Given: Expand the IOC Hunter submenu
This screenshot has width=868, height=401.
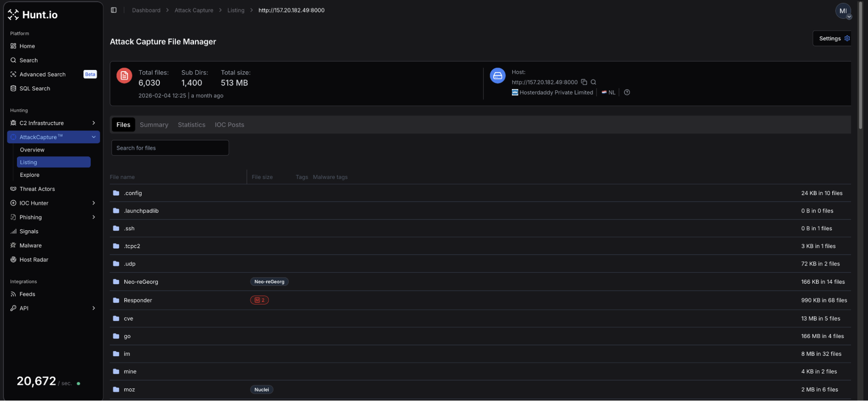Looking at the screenshot, I should (x=93, y=203).
